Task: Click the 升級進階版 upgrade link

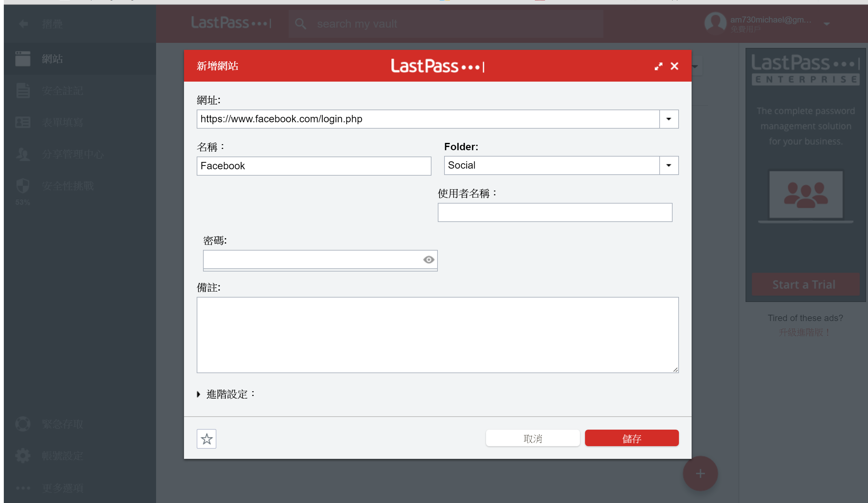Action: [x=805, y=332]
